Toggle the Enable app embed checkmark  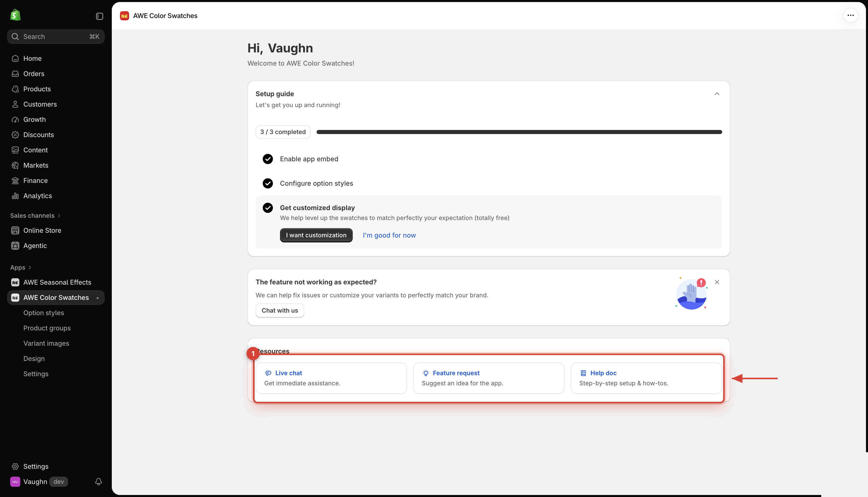coord(268,159)
